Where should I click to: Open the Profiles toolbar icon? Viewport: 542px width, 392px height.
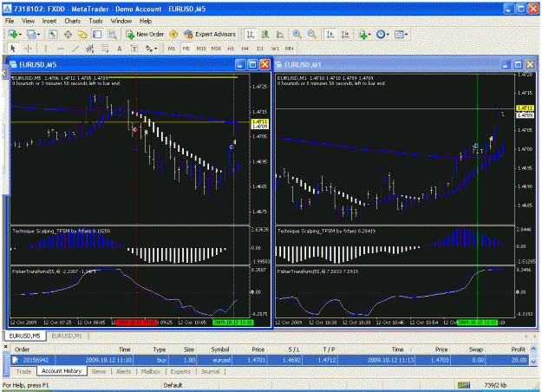tap(31, 34)
